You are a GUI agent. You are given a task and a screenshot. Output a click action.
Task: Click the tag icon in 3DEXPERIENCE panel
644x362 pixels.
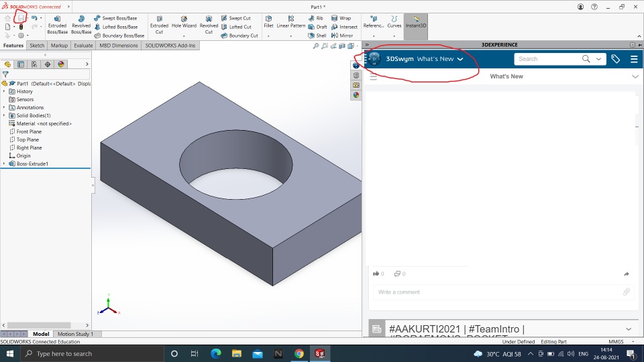[615, 59]
